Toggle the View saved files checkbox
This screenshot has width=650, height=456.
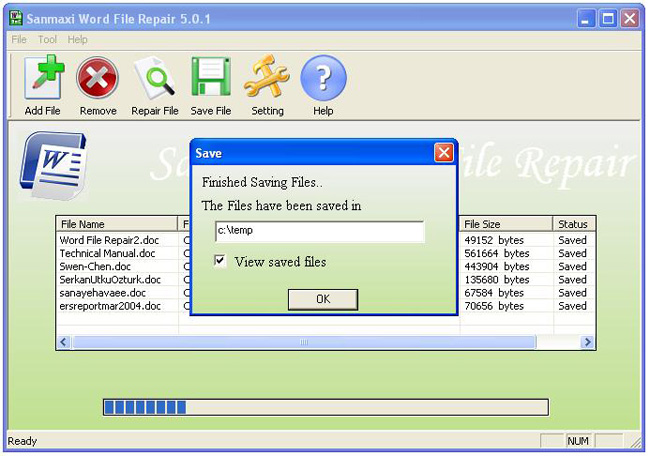point(220,261)
